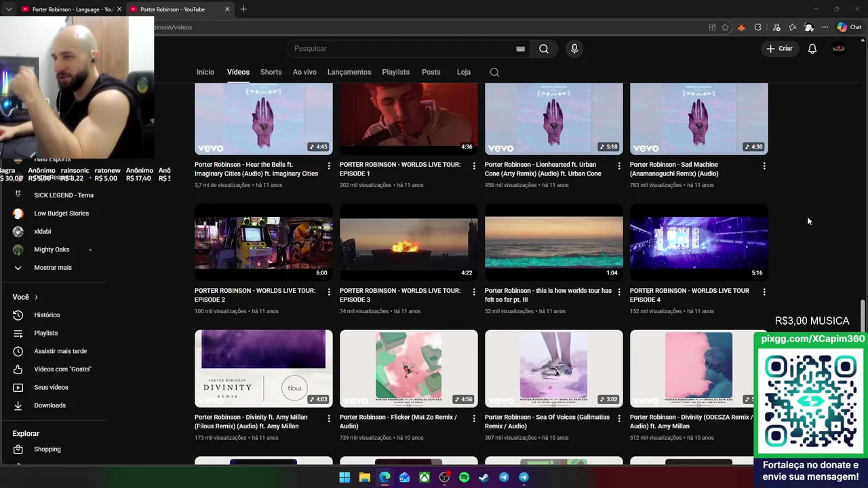
Task: Open the Low Budget Stories channel
Action: point(61,213)
